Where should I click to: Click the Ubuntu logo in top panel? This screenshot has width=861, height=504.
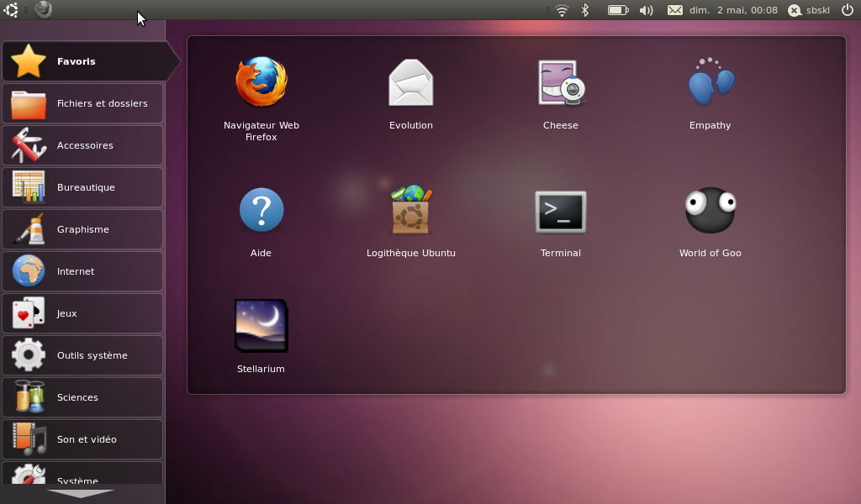[11, 10]
